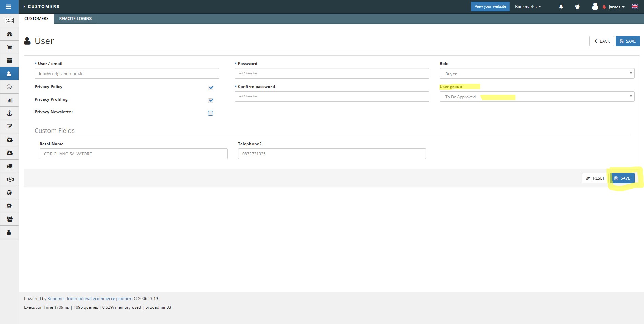Open the pencil edit sidebar icon
This screenshot has width=644, height=324.
click(x=9, y=126)
